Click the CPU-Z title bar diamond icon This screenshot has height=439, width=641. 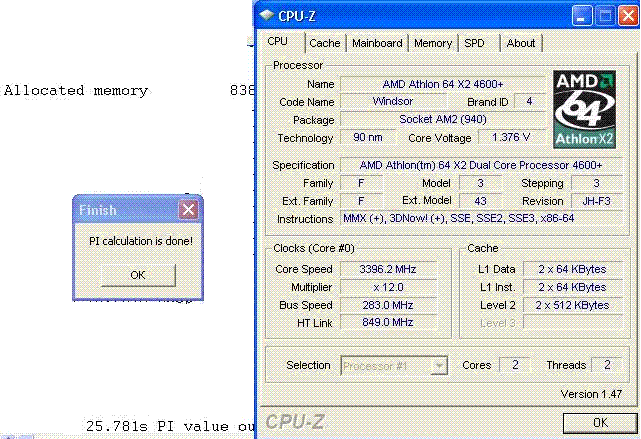267,16
